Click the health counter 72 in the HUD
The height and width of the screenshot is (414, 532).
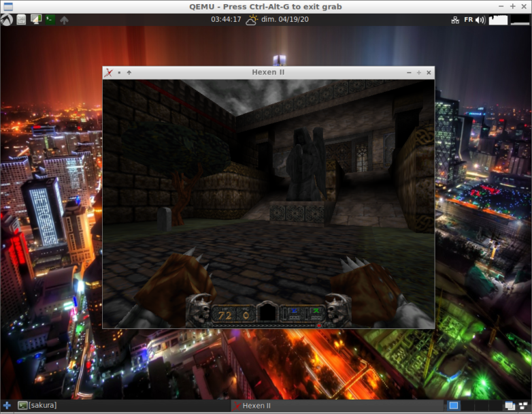[225, 315]
